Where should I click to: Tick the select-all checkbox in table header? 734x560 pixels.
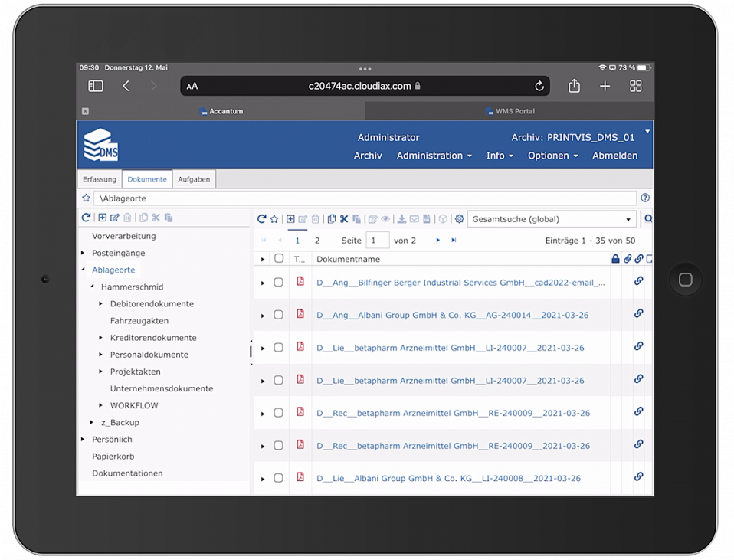[278, 259]
